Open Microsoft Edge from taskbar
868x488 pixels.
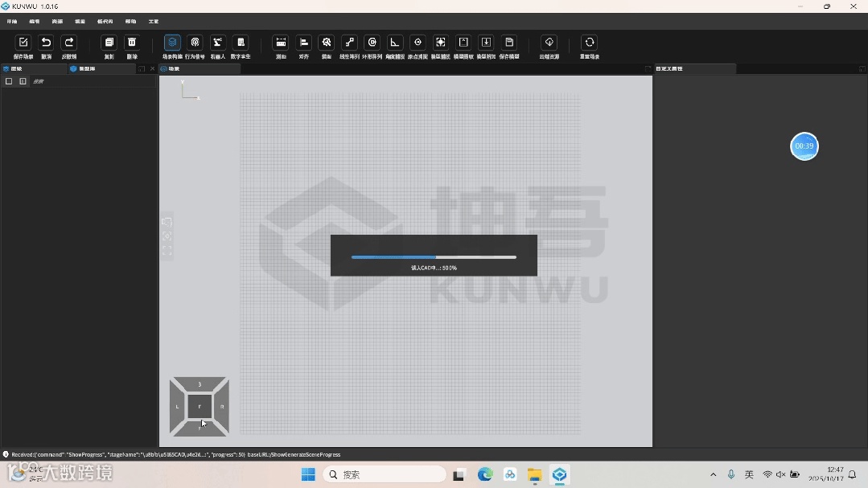(x=485, y=474)
